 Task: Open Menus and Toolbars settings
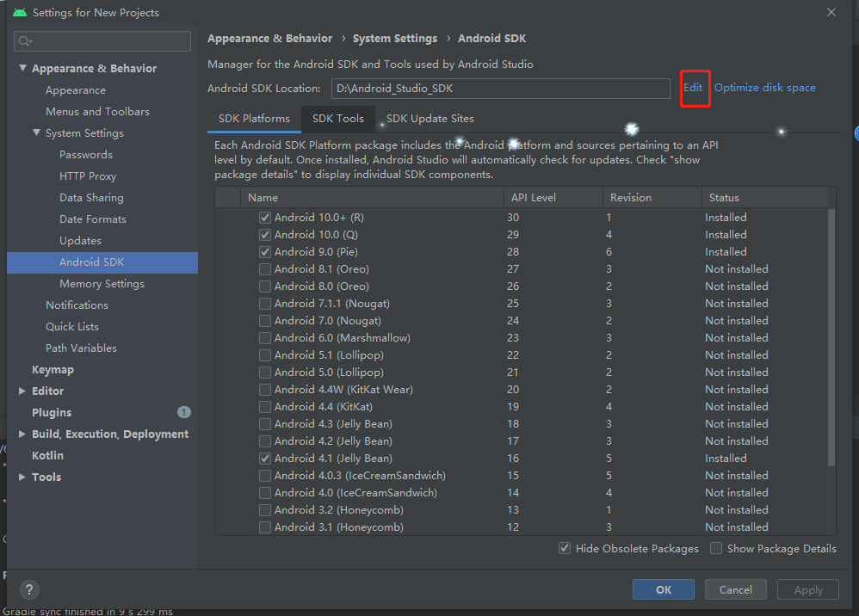click(x=97, y=112)
